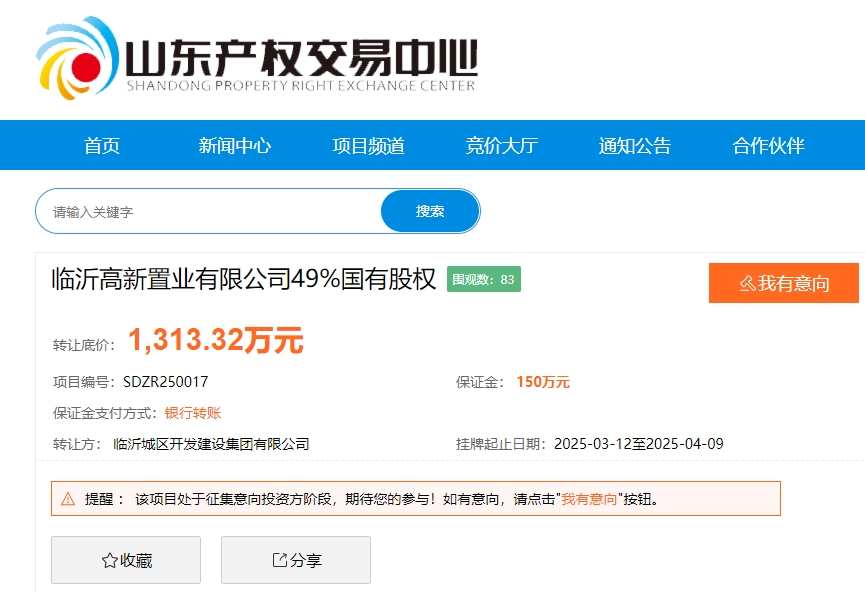Image resolution: width=865 pixels, height=592 pixels.
Task: Click the 我有意向 link in the reminder notice
Action: [589, 499]
